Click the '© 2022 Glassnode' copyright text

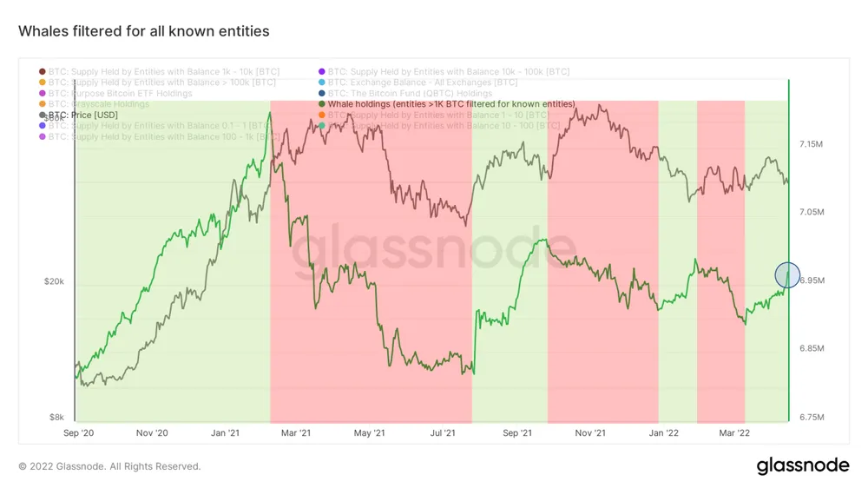[x=109, y=466]
